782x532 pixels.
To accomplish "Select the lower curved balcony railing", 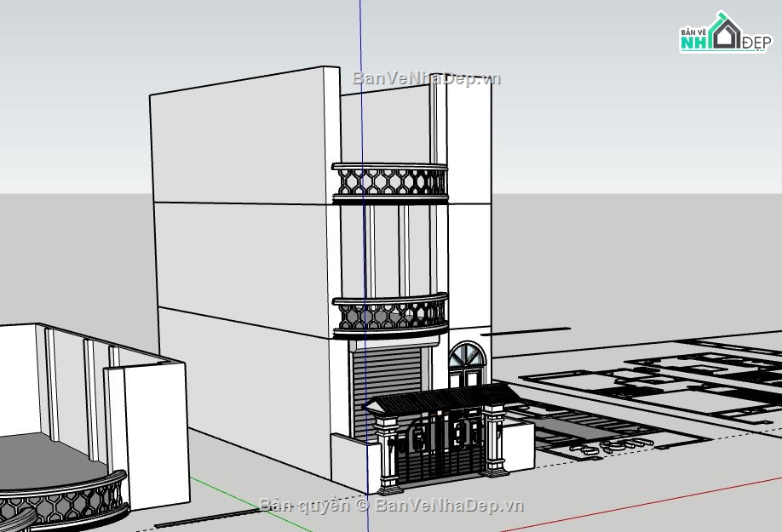I will (x=390, y=315).
